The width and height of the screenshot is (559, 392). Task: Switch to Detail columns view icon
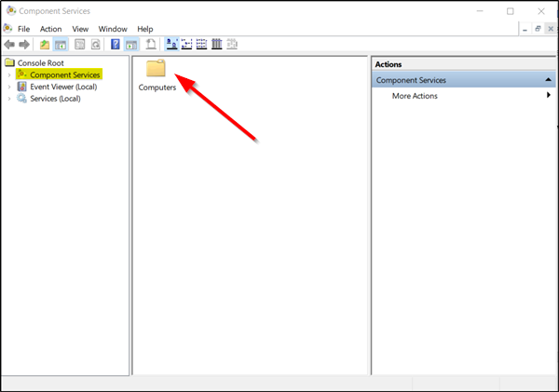tap(217, 45)
